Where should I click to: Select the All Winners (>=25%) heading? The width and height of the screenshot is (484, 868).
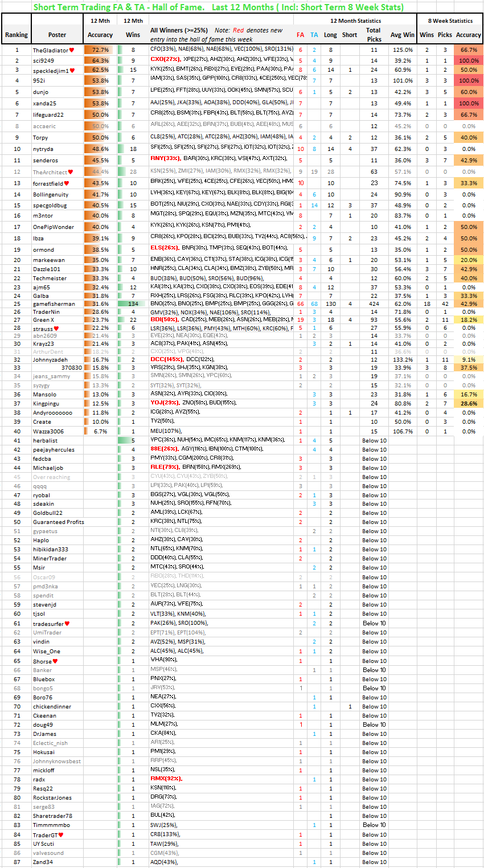click(x=179, y=30)
